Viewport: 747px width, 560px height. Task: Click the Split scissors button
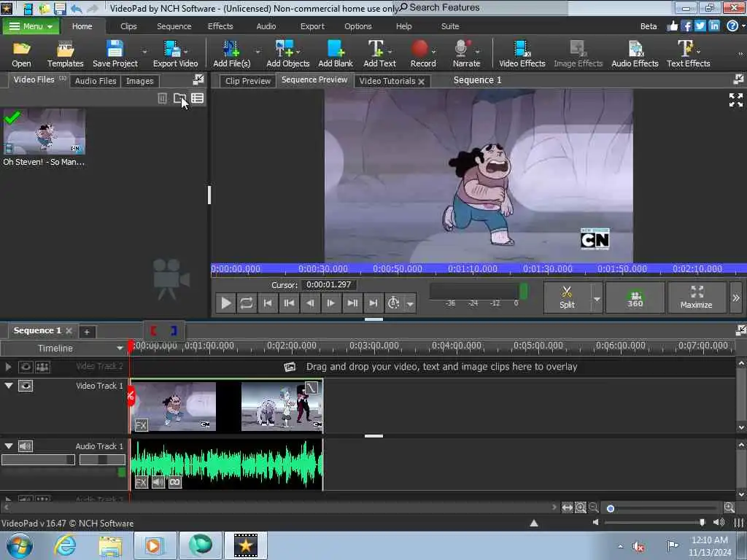click(567, 297)
